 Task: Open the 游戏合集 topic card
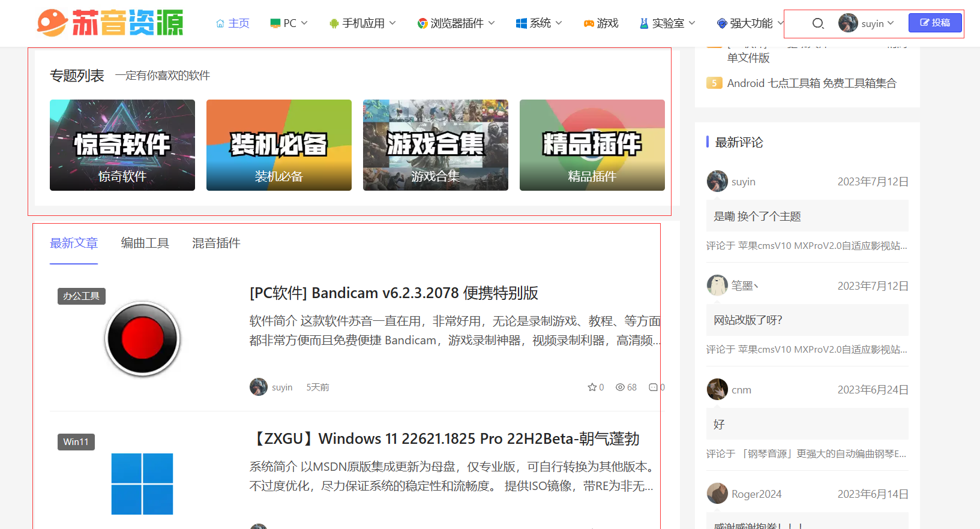(436, 145)
